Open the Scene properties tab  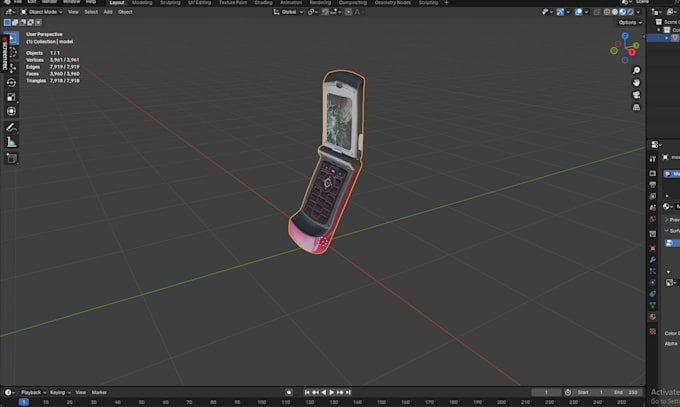(653, 207)
